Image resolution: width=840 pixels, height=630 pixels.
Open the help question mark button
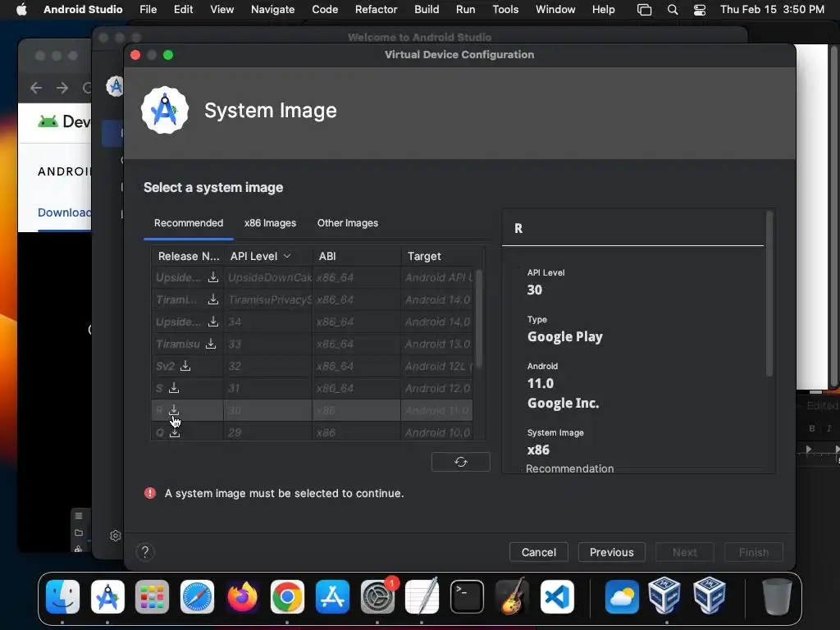[145, 552]
